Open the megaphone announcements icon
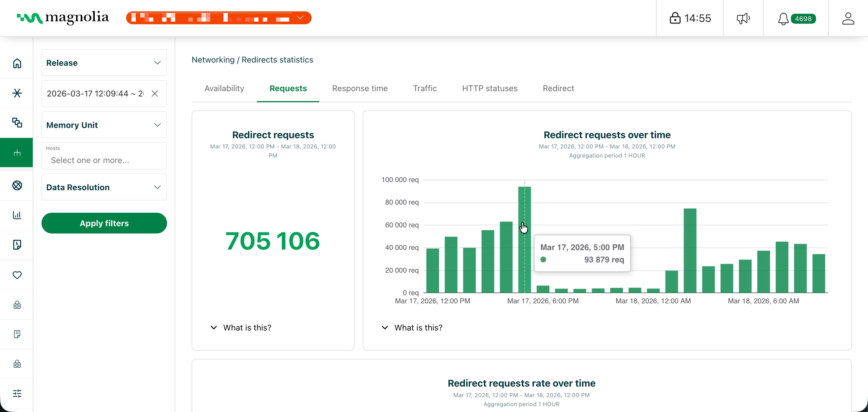 pyautogui.click(x=743, y=18)
